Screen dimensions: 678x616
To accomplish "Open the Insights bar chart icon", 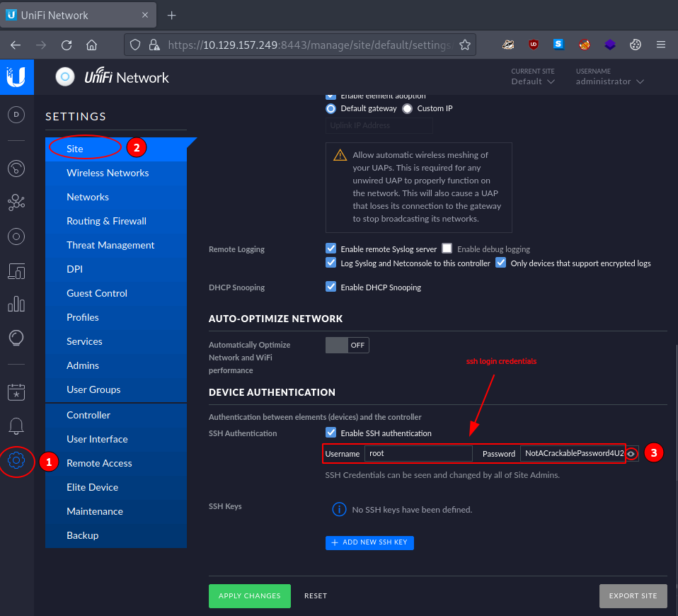I will pos(16,304).
